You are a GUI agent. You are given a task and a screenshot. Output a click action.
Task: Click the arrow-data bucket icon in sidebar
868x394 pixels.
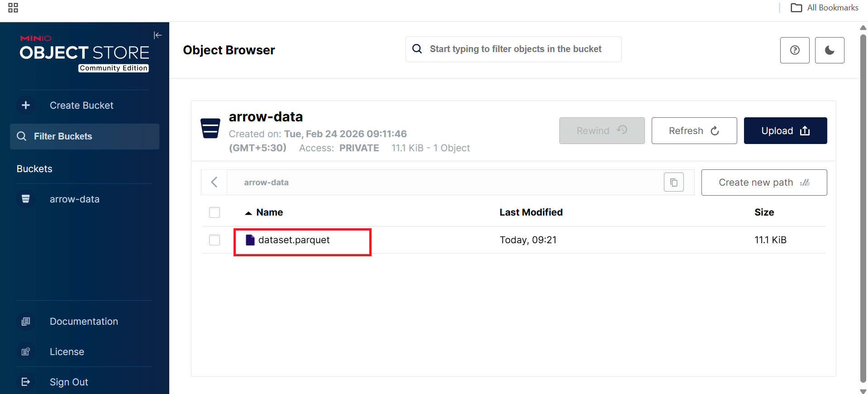click(26, 199)
